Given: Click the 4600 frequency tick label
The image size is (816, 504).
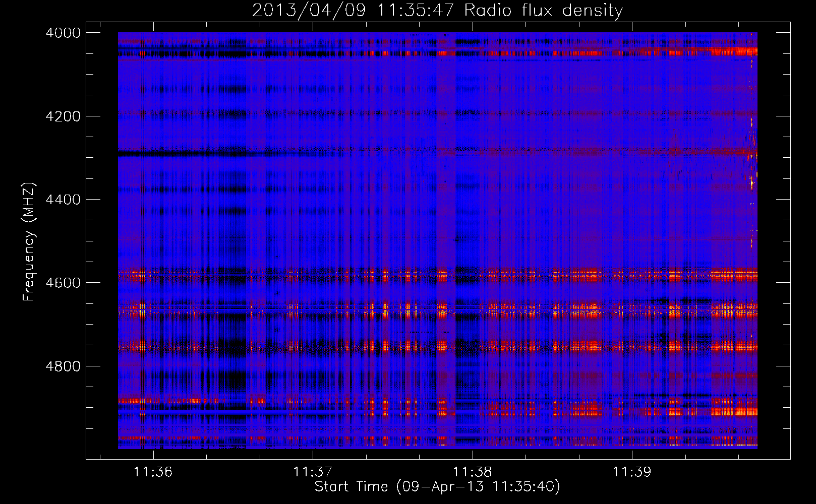Looking at the screenshot, I should coord(63,283).
